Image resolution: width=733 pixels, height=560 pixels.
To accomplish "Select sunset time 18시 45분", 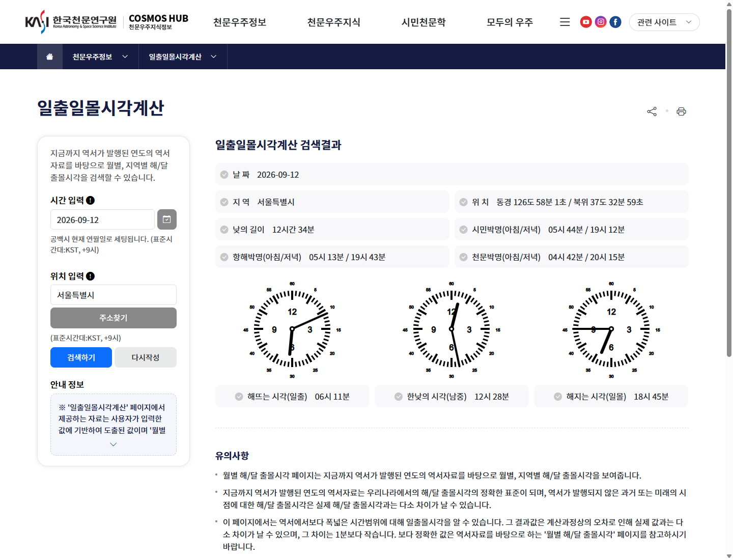I will coord(651,397).
